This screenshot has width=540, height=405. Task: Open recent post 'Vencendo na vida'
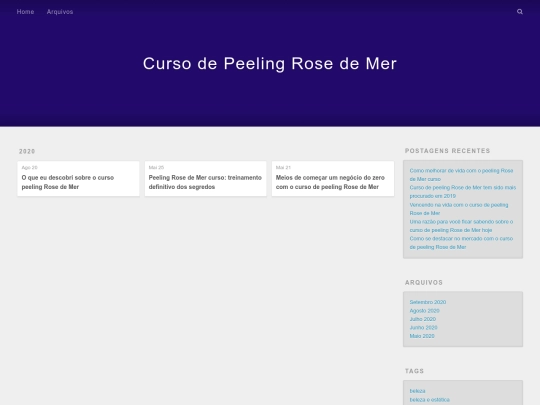[x=459, y=209]
